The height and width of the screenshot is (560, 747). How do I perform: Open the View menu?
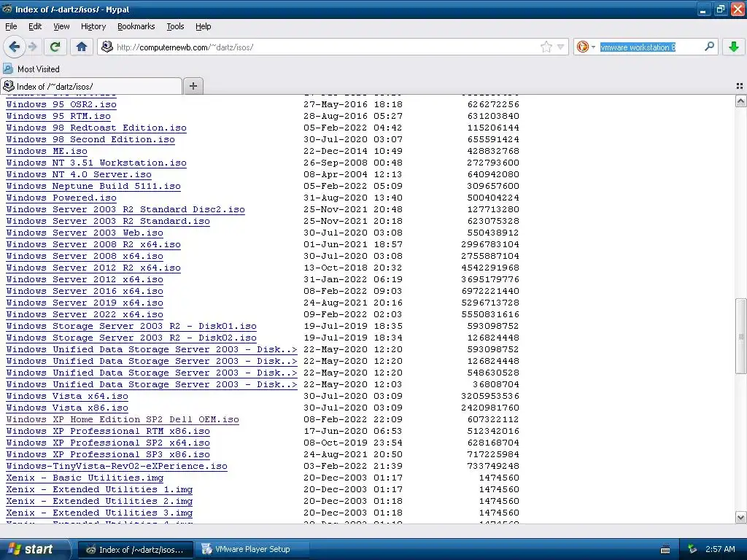(x=61, y=26)
